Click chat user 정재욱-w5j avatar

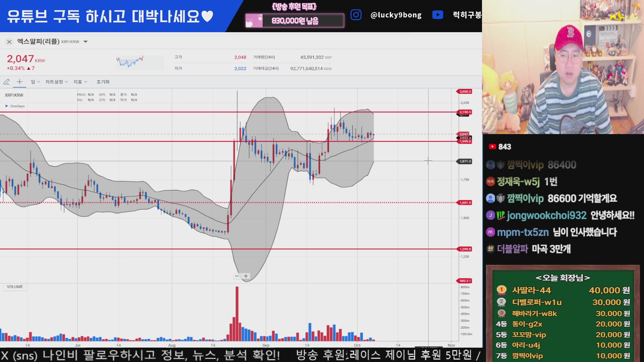(490, 181)
